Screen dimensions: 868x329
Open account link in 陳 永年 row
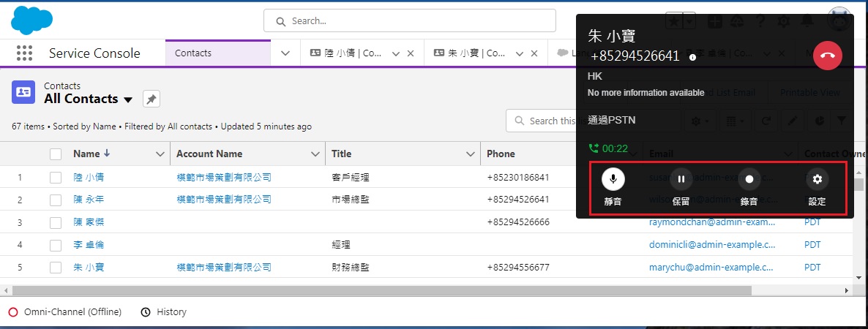[x=224, y=200]
